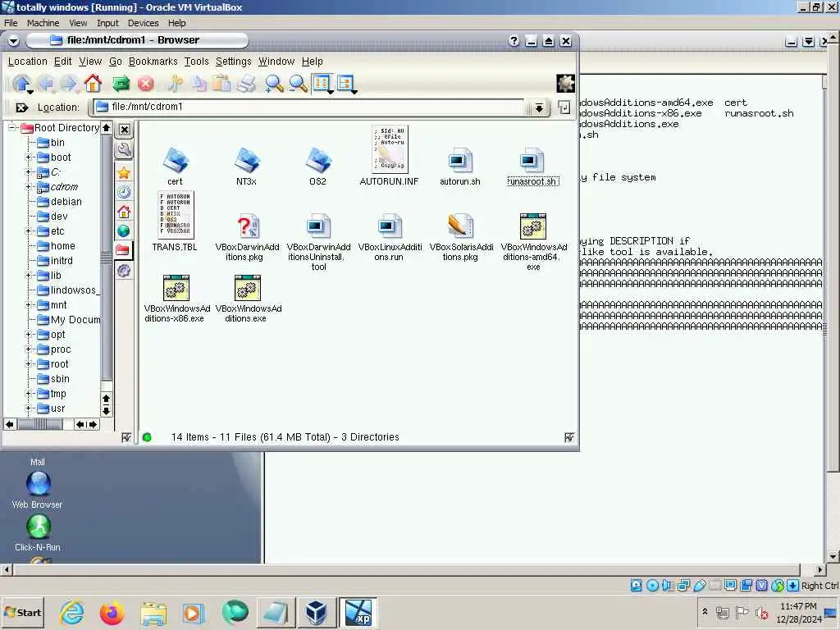Zoom out with the magnifier minus icon
Image resolution: width=840 pixels, height=630 pixels.
pyautogui.click(x=299, y=84)
